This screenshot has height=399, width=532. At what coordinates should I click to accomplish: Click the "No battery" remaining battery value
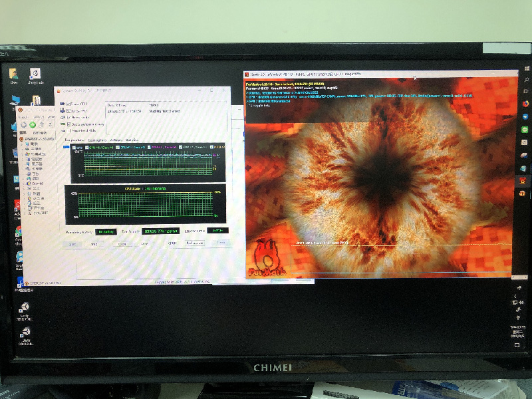tap(106, 231)
